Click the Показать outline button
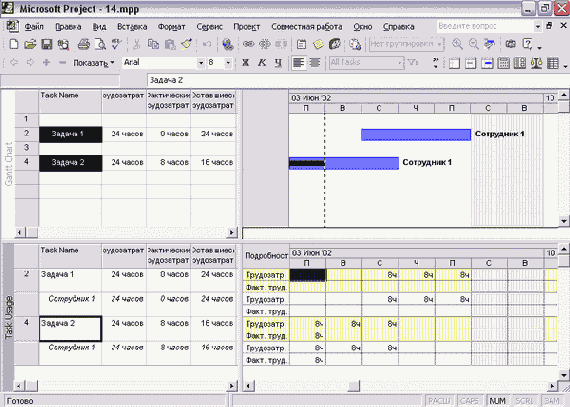 tap(94, 63)
